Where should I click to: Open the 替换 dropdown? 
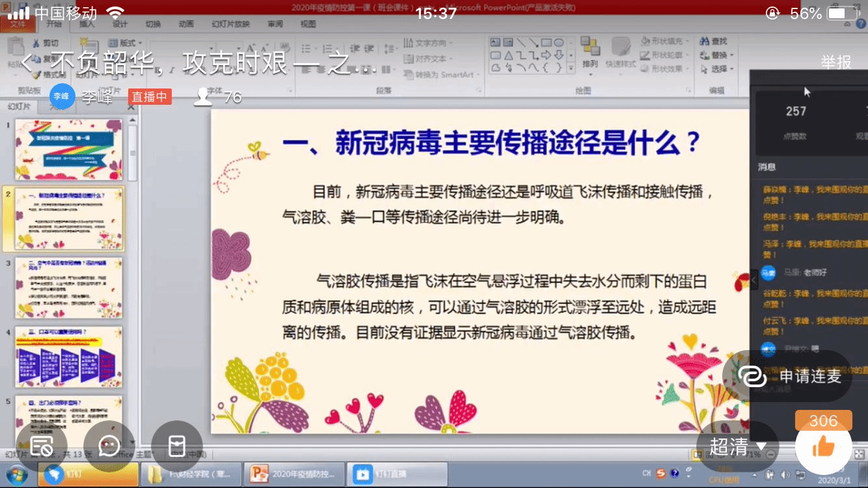[x=717, y=55]
